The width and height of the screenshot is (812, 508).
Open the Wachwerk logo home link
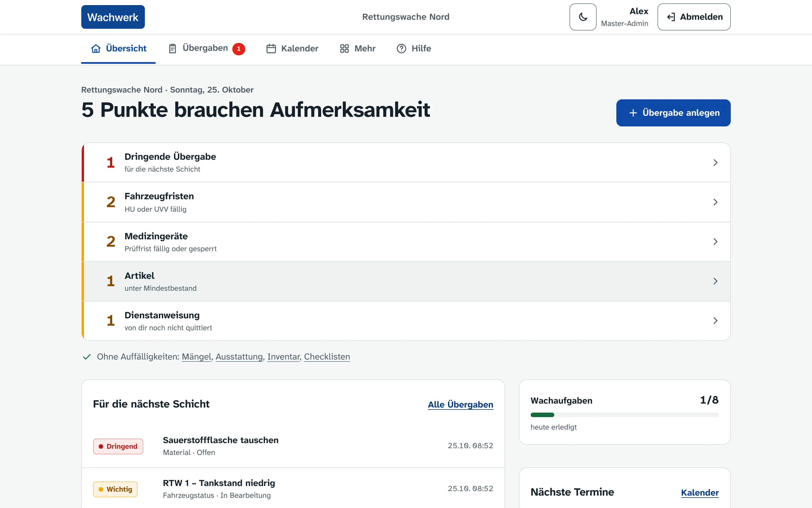pos(113,17)
